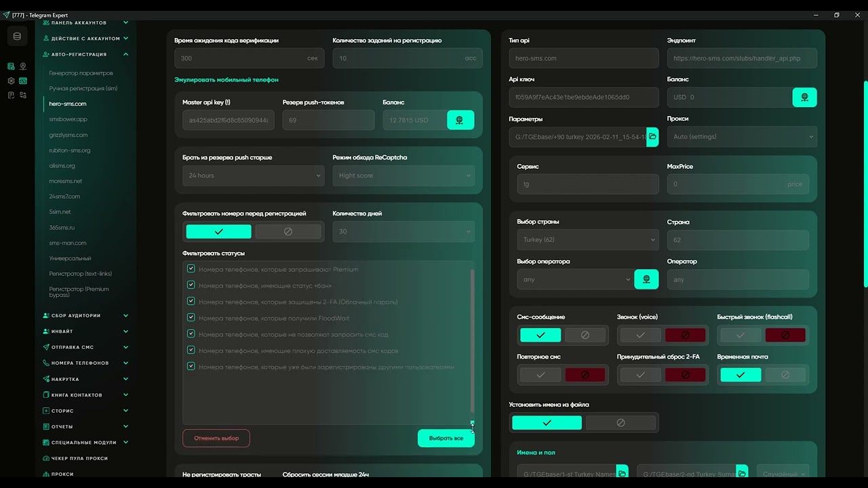Turn off Смс-сообщение using crossed-circle toggle
This screenshot has width=868, height=488.
[x=585, y=335]
